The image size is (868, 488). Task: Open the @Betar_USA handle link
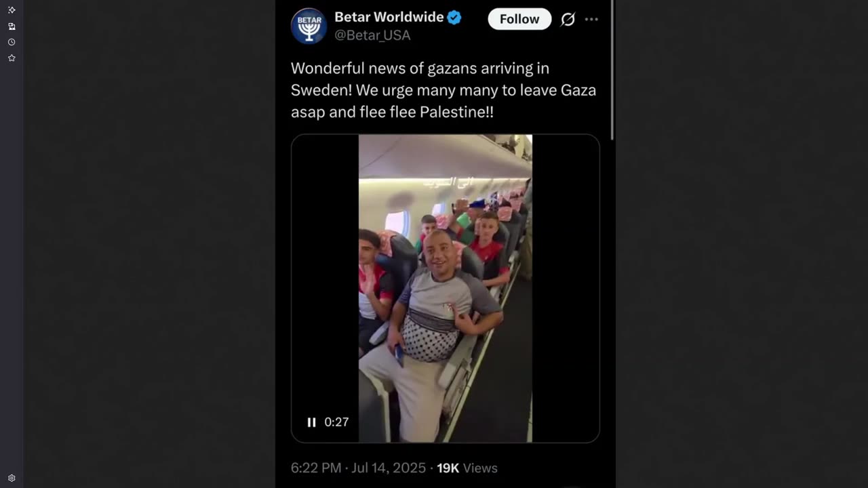[x=372, y=35]
